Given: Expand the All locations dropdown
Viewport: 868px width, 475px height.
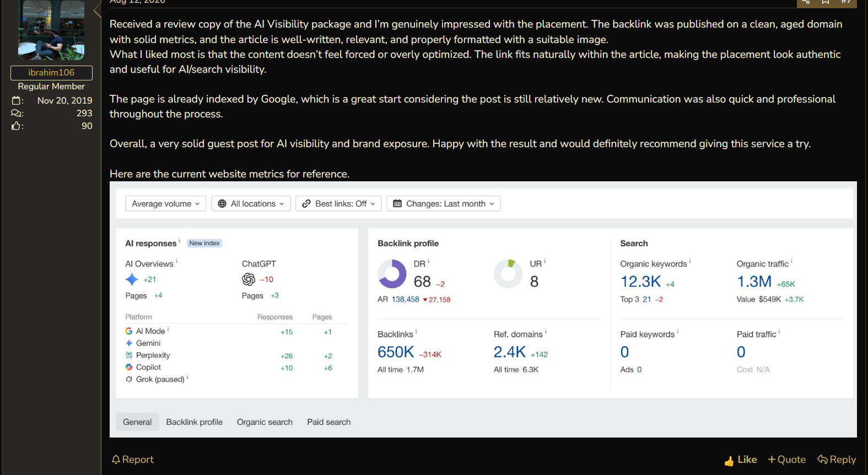Looking at the screenshot, I should [251, 203].
